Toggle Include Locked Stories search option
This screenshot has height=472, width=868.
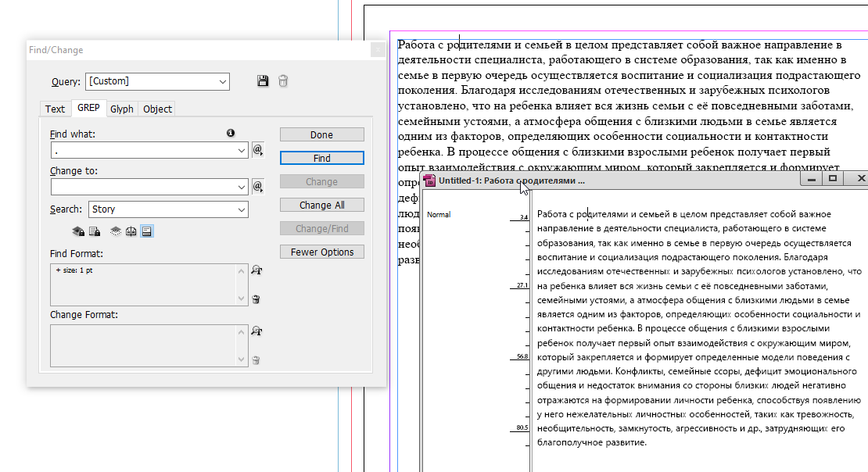click(94, 231)
